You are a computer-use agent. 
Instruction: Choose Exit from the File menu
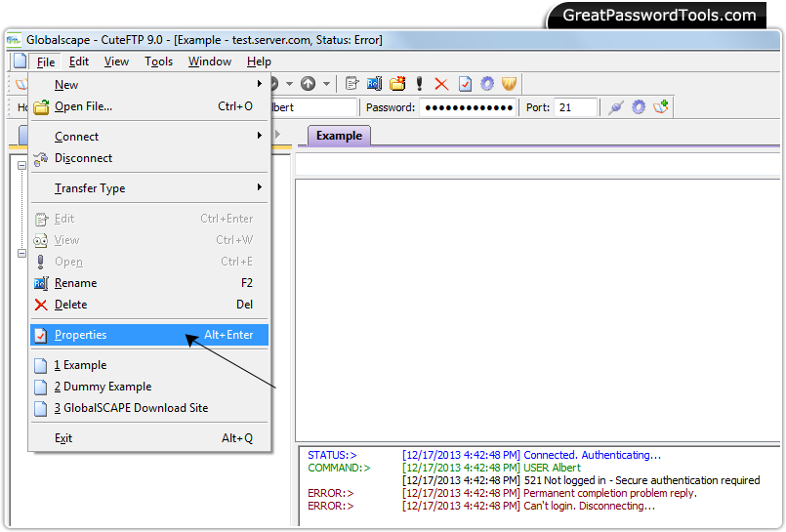(149, 438)
